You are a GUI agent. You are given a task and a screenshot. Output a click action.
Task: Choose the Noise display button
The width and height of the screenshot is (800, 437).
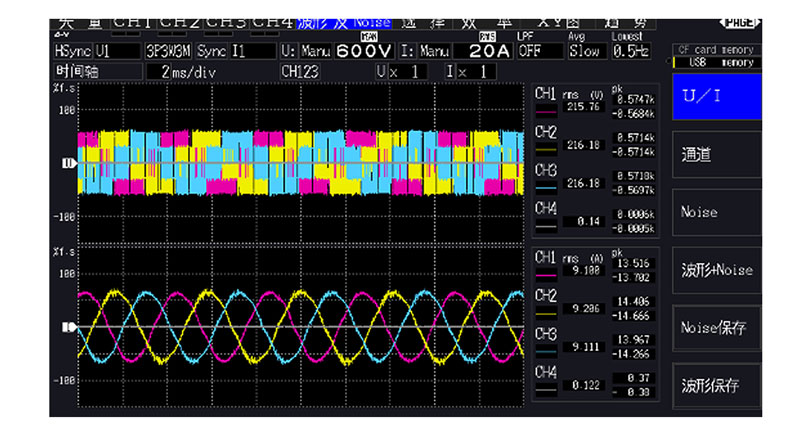[x=717, y=212]
